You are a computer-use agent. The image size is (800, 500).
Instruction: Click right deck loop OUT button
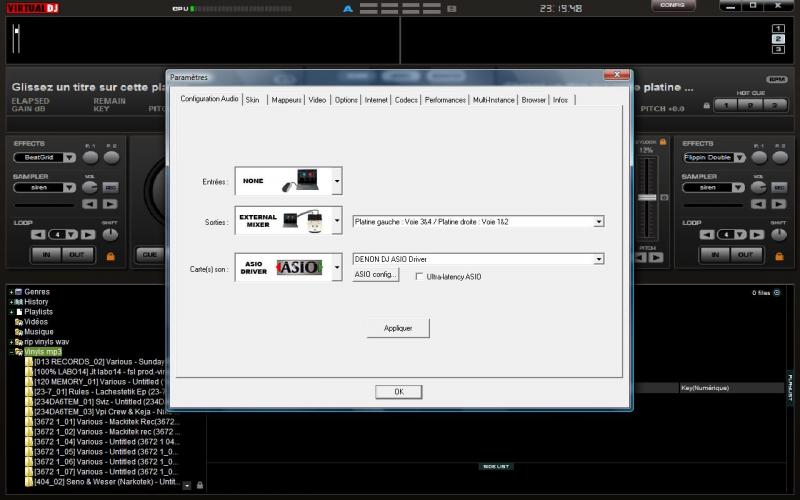745,254
